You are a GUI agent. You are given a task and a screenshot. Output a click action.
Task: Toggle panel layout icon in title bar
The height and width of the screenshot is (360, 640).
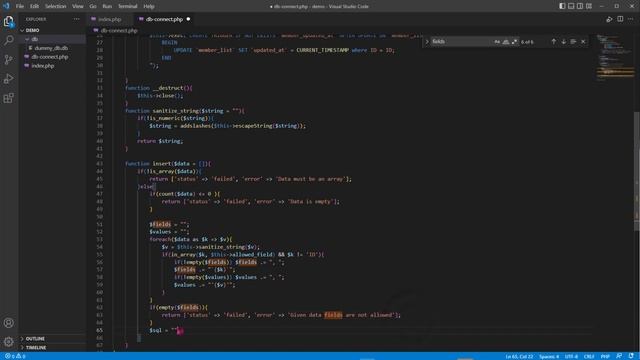tap(571, 6)
